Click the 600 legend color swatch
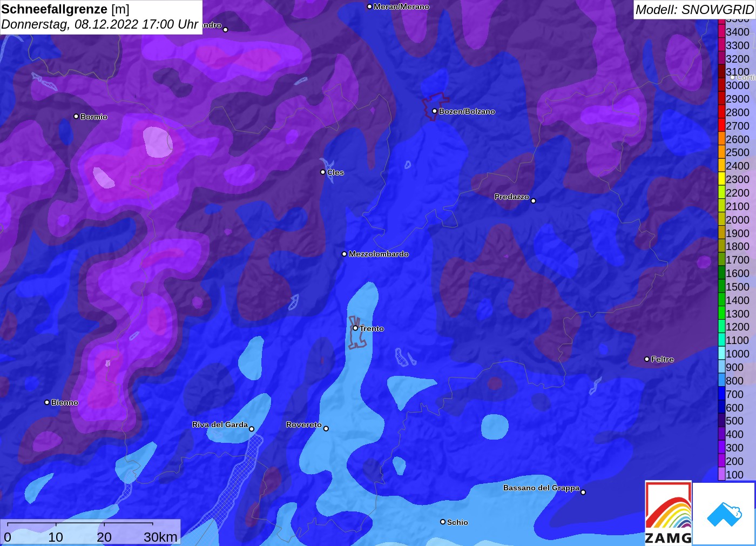The image size is (756, 546). [721, 407]
